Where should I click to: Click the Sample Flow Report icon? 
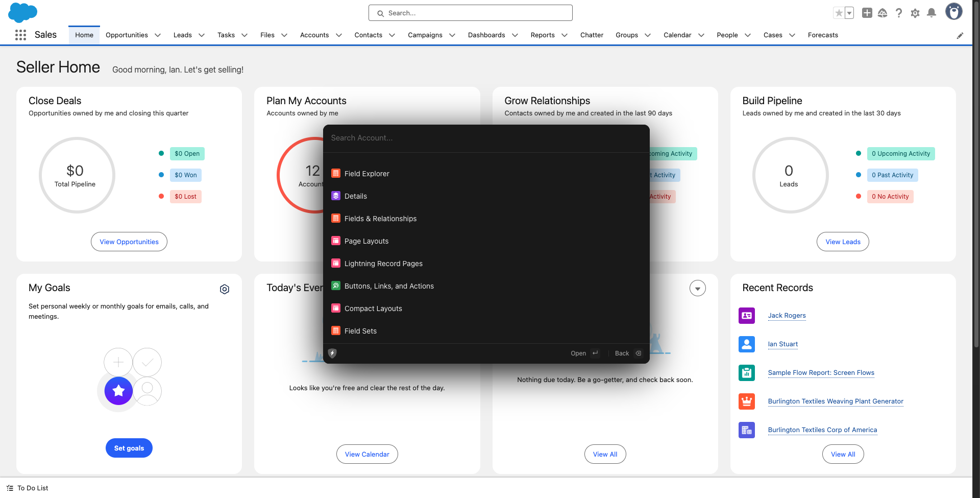click(x=747, y=373)
